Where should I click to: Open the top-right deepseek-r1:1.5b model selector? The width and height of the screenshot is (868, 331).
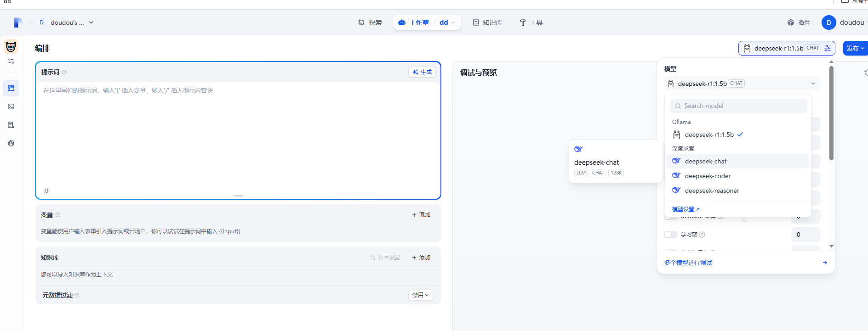[x=787, y=48]
